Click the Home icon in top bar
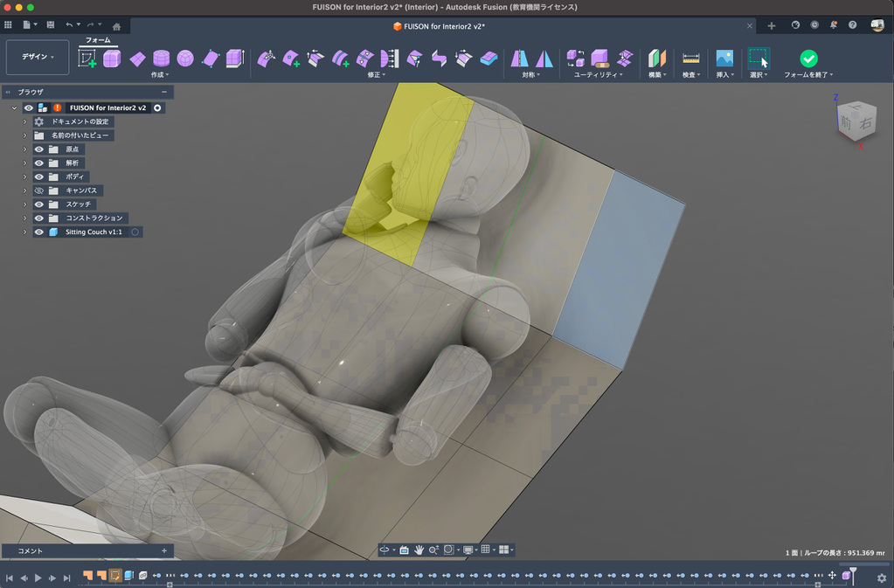Screen dimensions: 894x588 (x=117, y=26)
